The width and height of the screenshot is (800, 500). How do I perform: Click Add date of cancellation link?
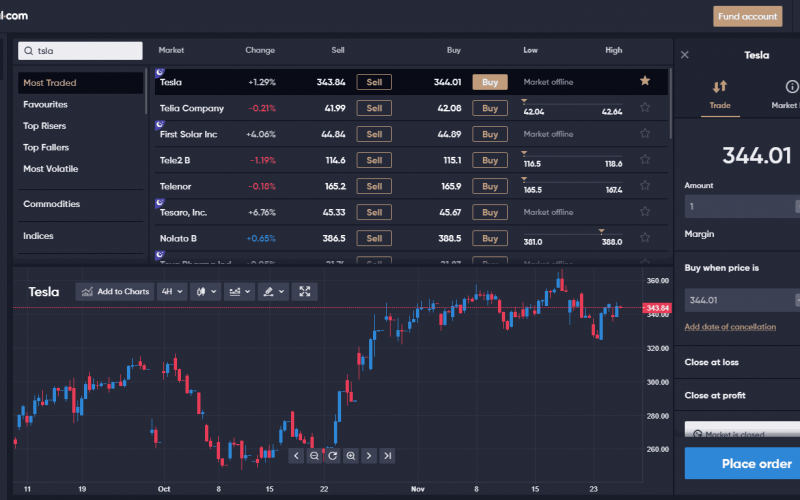(x=730, y=327)
